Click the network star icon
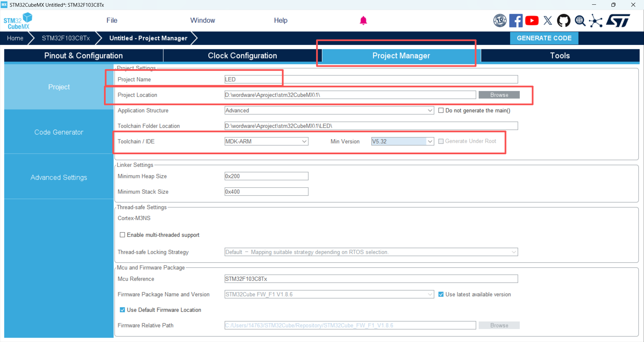This screenshot has height=342, width=644. pos(596,21)
